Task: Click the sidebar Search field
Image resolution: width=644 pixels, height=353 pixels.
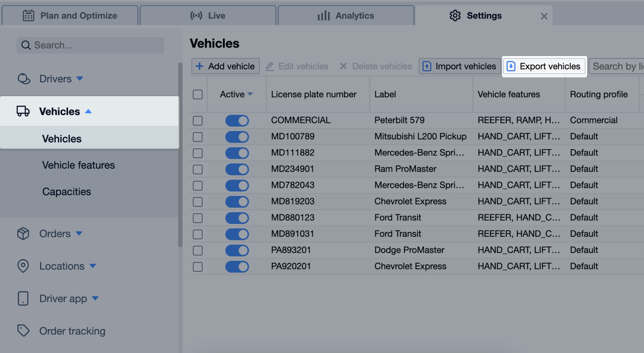Action: (90, 45)
